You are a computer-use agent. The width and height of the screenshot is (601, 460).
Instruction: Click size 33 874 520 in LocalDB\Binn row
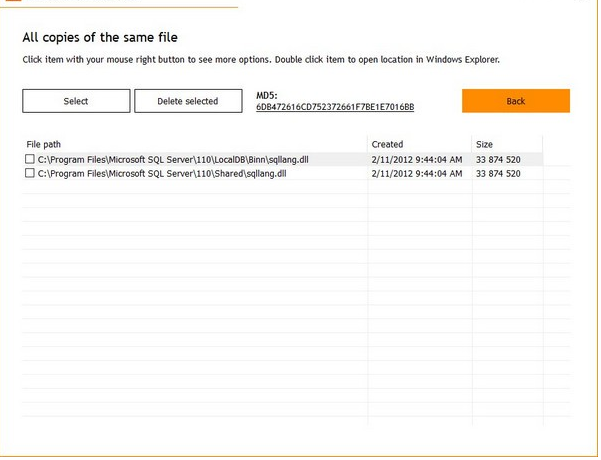click(498, 160)
